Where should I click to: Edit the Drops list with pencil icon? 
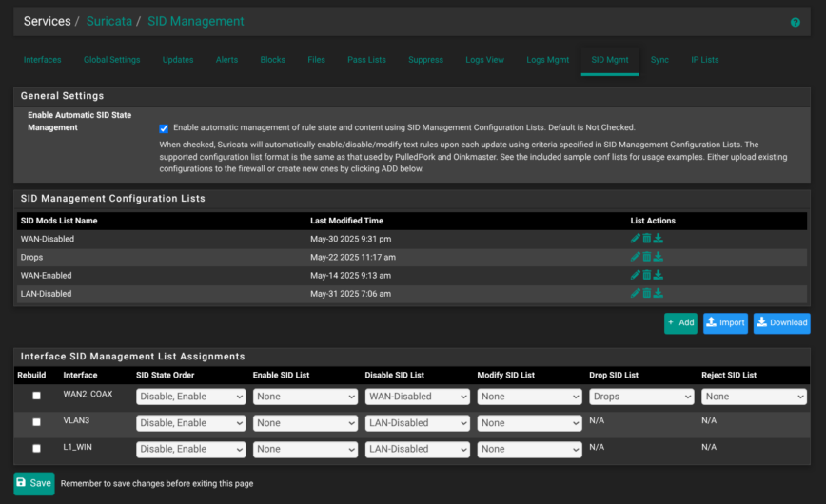click(636, 257)
